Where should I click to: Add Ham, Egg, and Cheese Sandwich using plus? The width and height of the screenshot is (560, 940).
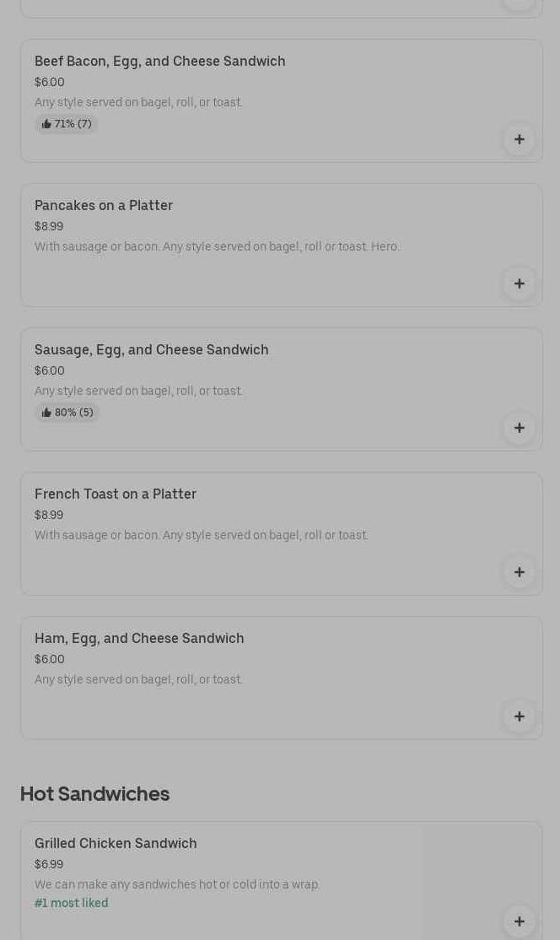pos(519,716)
